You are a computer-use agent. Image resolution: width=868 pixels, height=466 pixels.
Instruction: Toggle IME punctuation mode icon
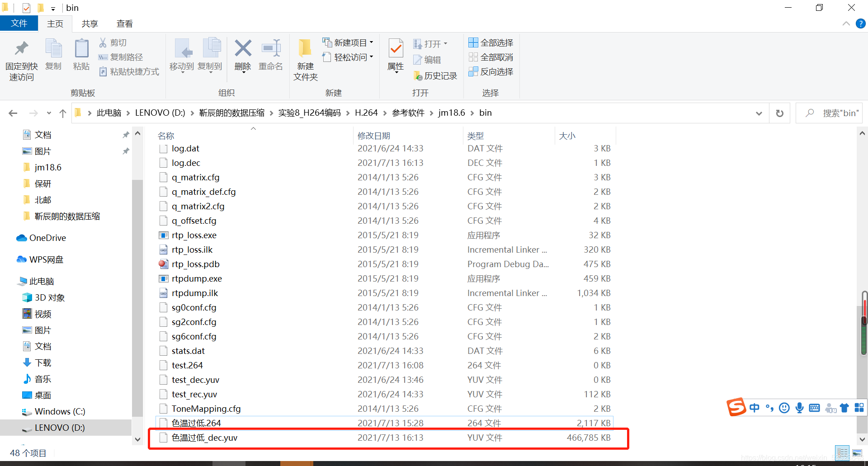pos(769,408)
